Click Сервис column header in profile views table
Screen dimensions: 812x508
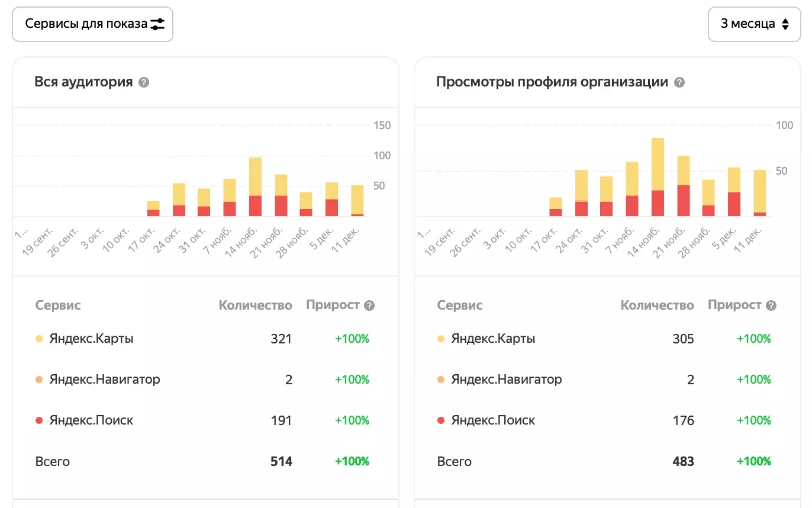pyautogui.click(x=460, y=306)
